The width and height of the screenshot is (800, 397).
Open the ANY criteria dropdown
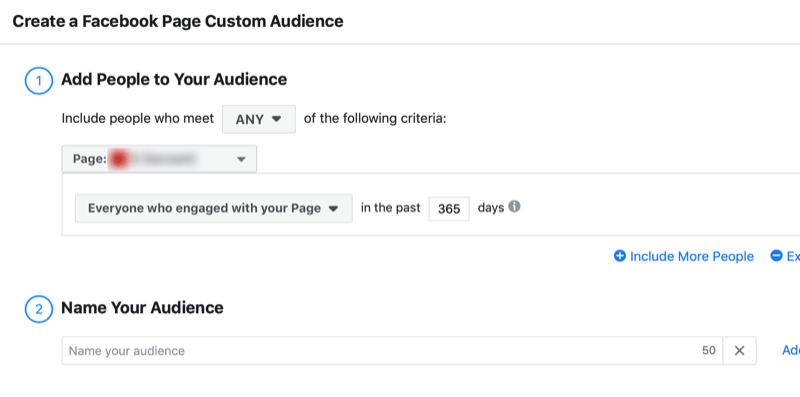tap(259, 119)
